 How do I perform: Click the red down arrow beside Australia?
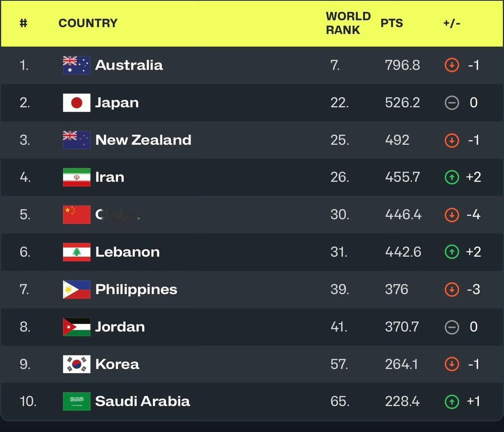(452, 65)
